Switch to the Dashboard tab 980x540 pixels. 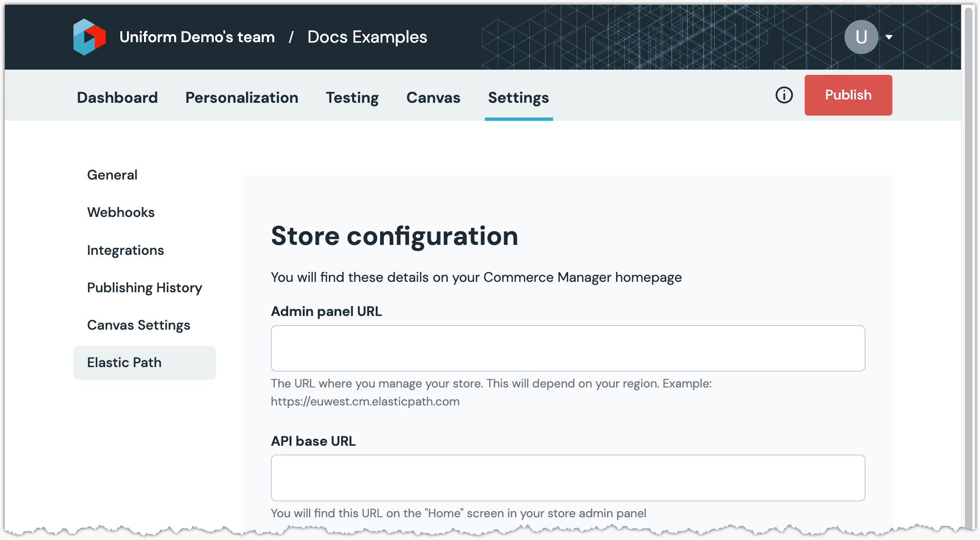[117, 98]
